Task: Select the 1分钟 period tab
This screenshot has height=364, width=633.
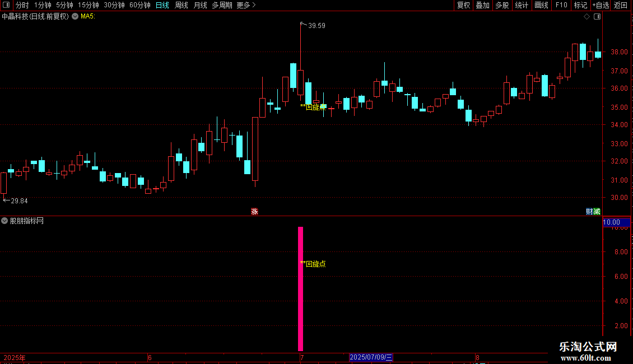Action: pyautogui.click(x=43, y=5)
